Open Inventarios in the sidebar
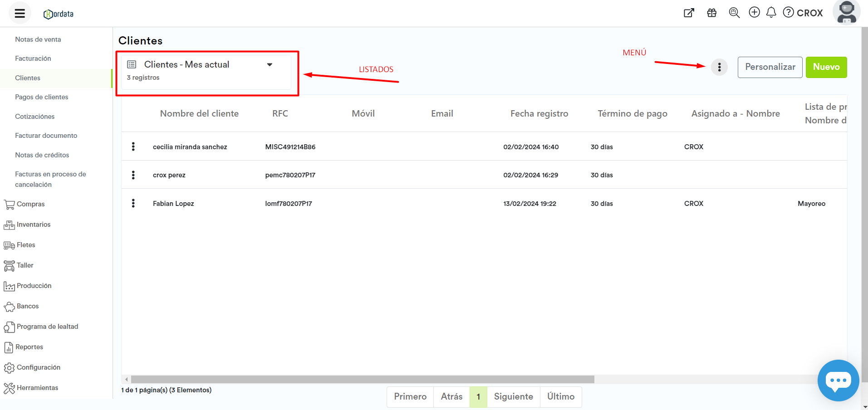This screenshot has height=410, width=868. pyautogui.click(x=34, y=225)
